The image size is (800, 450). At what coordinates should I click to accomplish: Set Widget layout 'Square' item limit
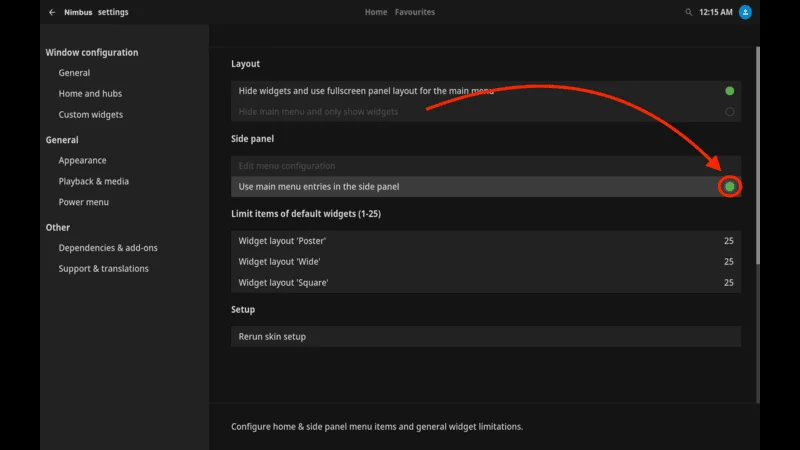(486, 283)
